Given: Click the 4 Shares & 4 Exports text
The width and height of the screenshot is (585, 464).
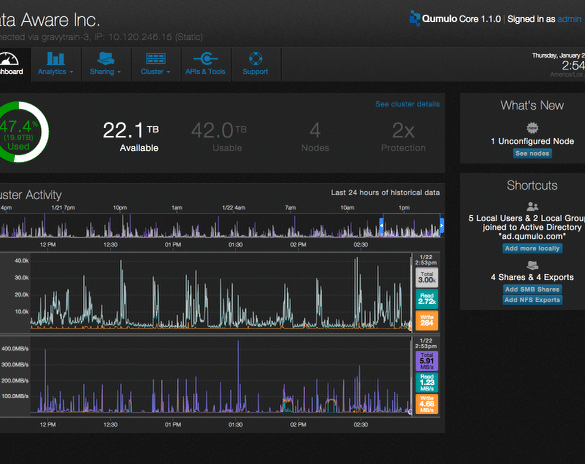Looking at the screenshot, I should pyautogui.click(x=532, y=277).
